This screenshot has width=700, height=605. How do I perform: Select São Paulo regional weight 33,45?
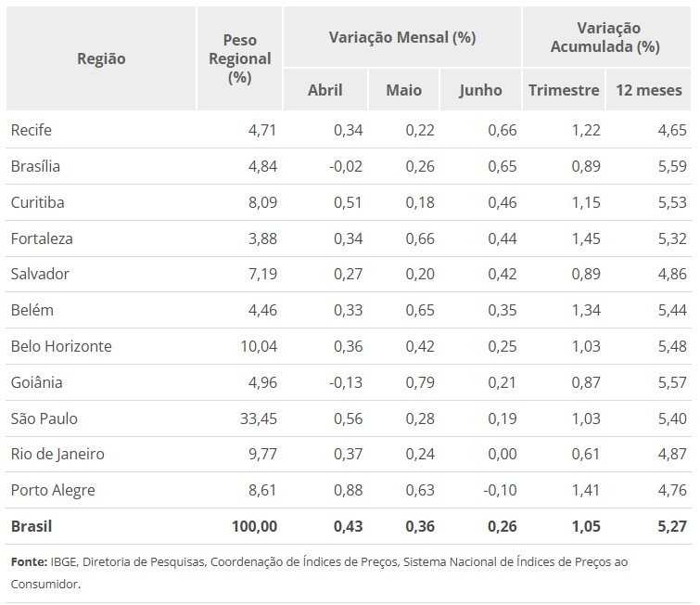(x=259, y=418)
